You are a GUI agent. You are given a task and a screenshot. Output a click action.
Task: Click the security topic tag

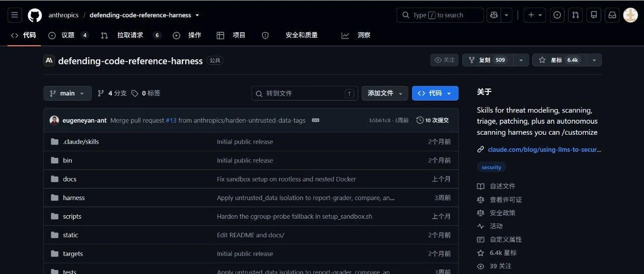tap(492, 167)
